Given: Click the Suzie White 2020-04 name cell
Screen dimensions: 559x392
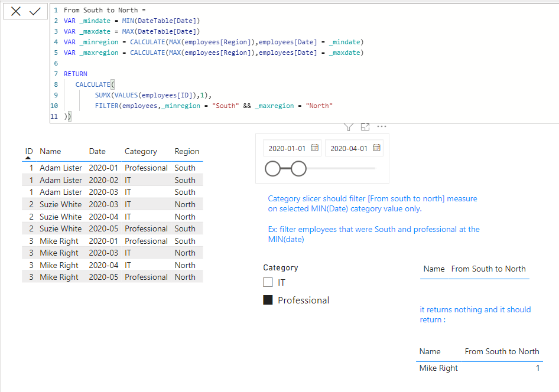Looking at the screenshot, I should (x=61, y=217).
